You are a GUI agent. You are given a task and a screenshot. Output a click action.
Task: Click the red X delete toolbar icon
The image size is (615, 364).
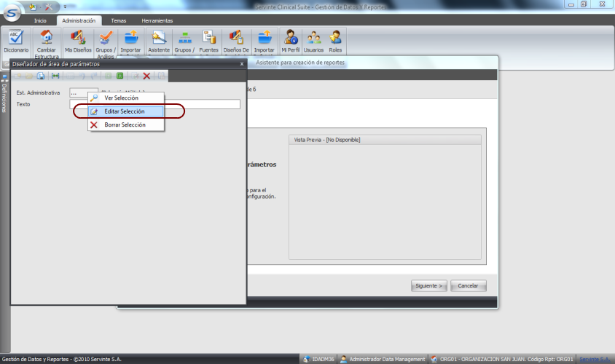[146, 76]
